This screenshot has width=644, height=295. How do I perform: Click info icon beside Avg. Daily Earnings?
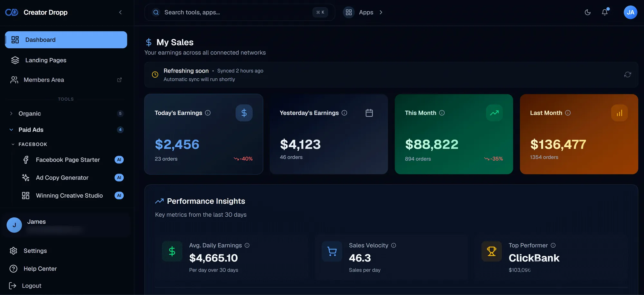coord(247,245)
